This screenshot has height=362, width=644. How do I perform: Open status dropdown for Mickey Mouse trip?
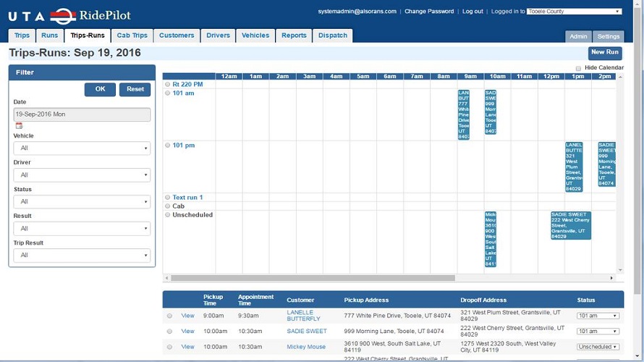[x=598, y=347]
